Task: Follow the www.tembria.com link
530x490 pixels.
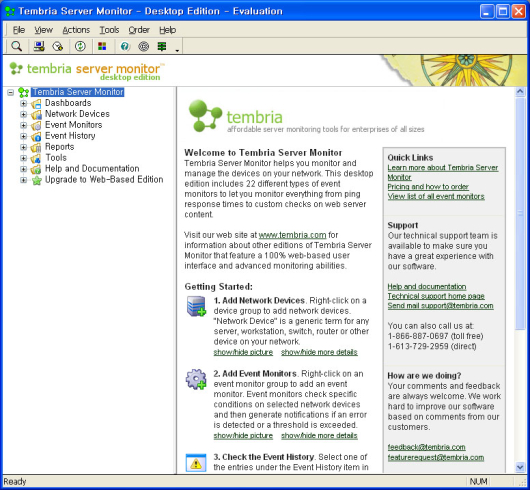Action: (x=292, y=235)
